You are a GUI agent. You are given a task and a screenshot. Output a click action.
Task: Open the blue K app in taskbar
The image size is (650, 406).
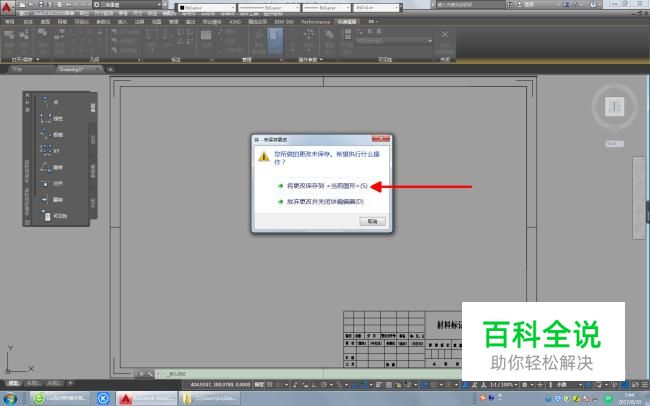coord(103,399)
